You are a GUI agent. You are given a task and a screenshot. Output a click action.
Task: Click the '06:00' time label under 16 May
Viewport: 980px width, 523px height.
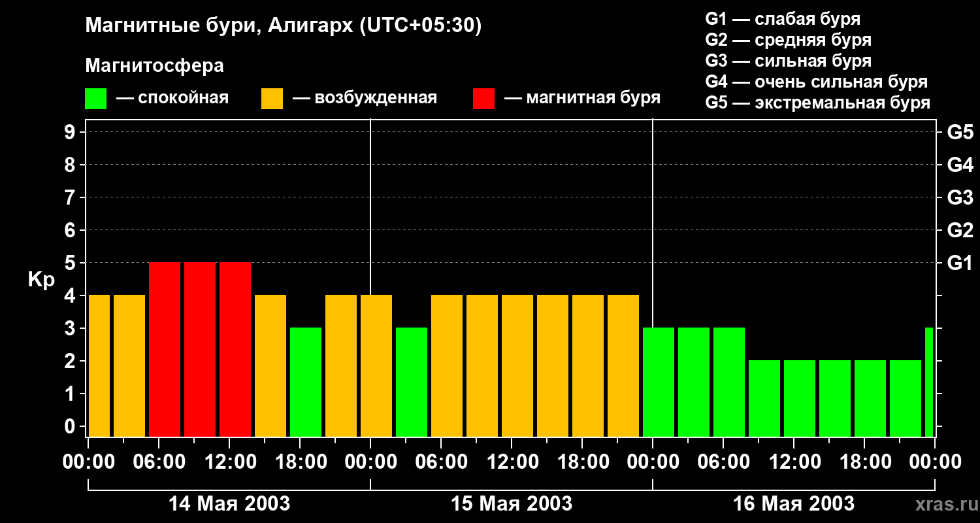pyautogui.click(x=723, y=462)
